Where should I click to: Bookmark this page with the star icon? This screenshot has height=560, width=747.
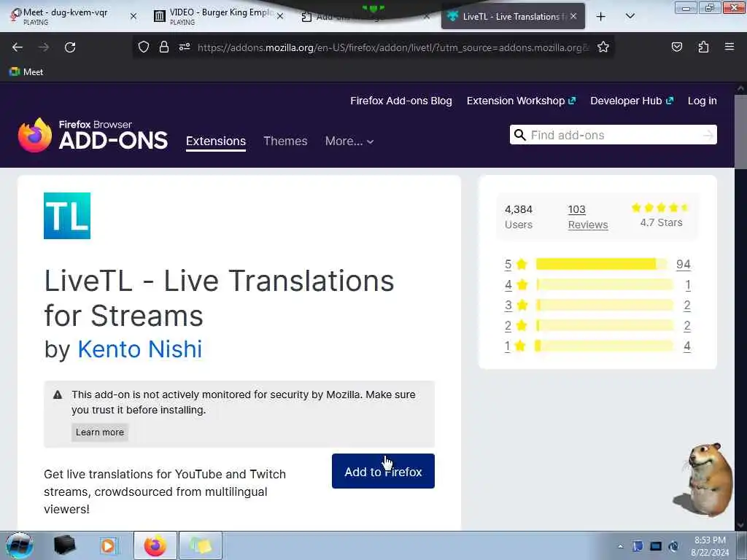(x=603, y=47)
